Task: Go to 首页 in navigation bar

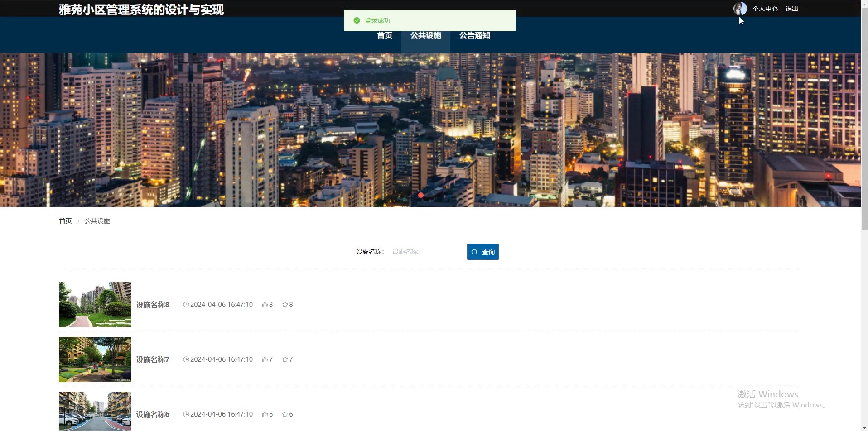Action: pyautogui.click(x=385, y=35)
